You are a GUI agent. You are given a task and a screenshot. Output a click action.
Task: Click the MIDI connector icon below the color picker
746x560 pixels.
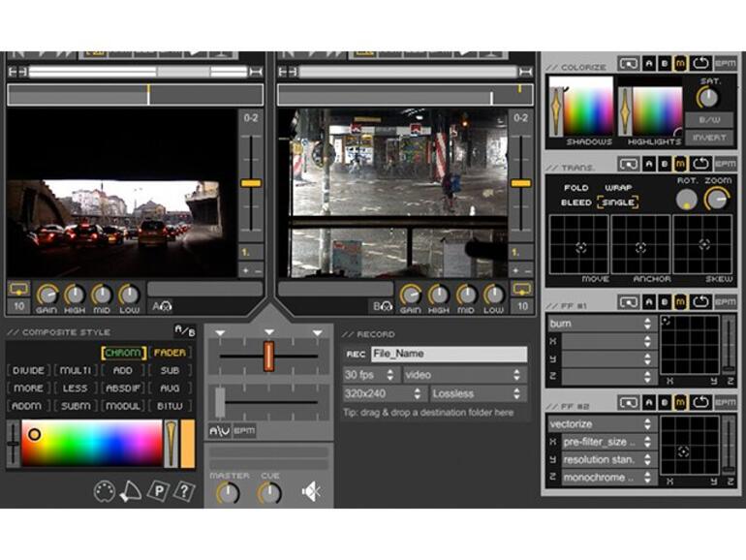point(105,492)
